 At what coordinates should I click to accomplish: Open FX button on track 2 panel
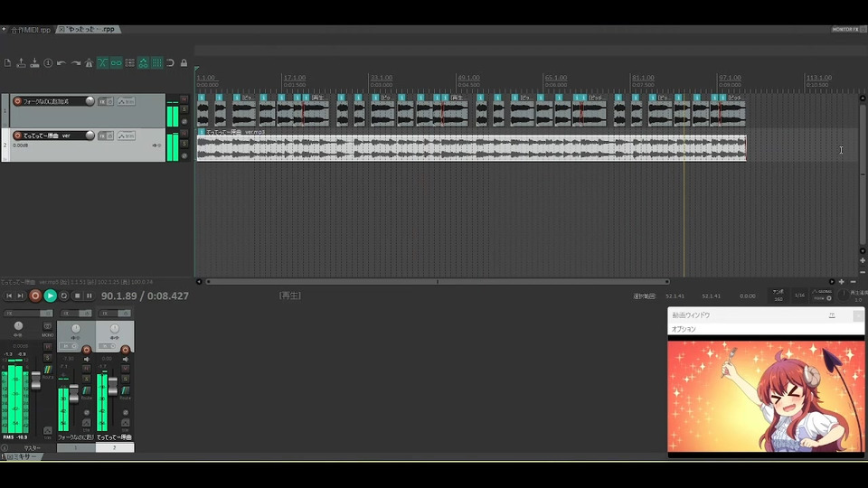pos(103,136)
